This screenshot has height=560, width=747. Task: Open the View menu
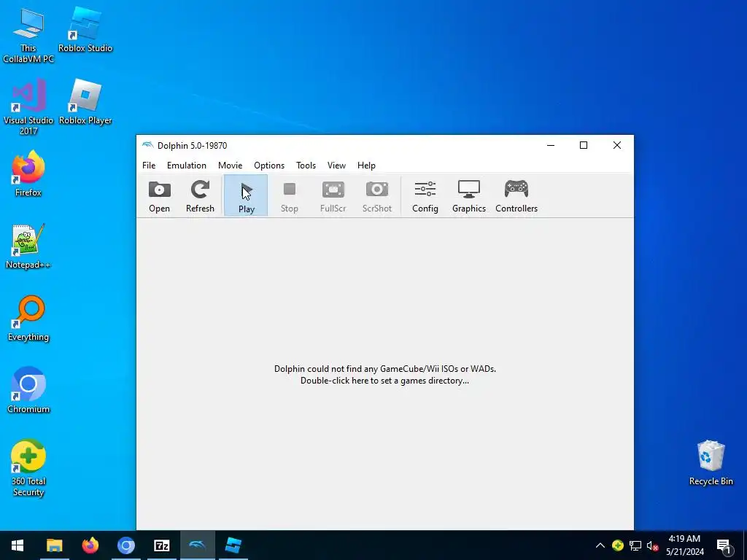click(336, 166)
